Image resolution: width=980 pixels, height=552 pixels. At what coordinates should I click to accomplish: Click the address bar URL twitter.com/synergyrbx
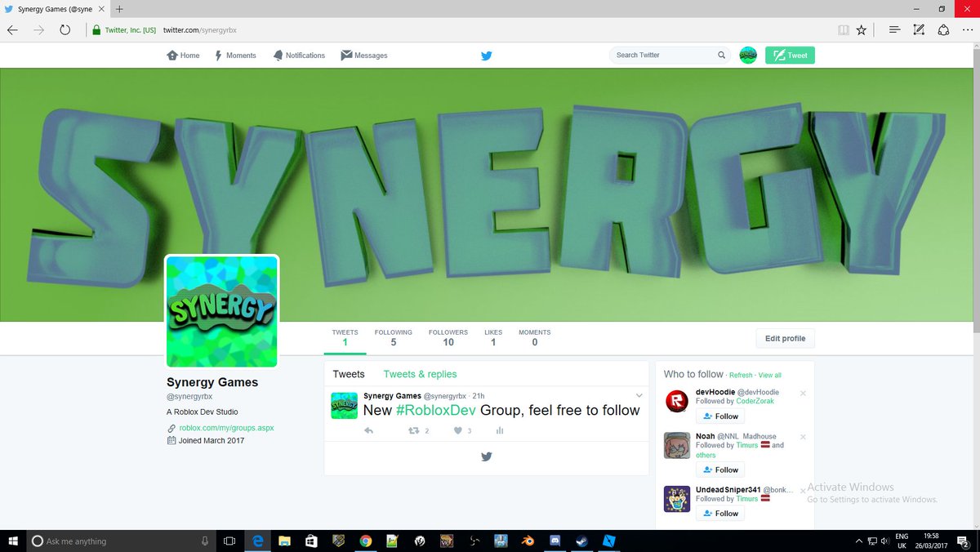pos(199,30)
